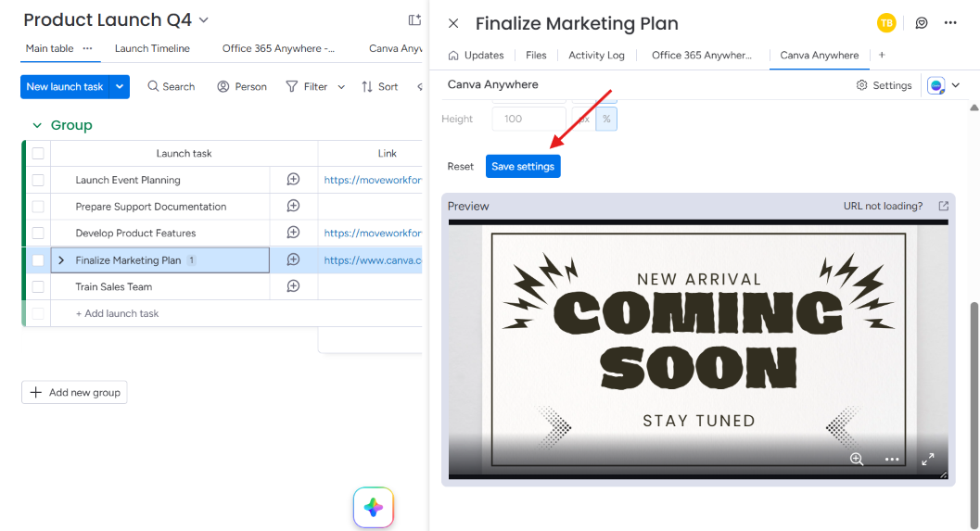Image resolution: width=980 pixels, height=531 pixels.
Task: Open Launch Event Planning moveworkfor link
Action: tap(373, 180)
